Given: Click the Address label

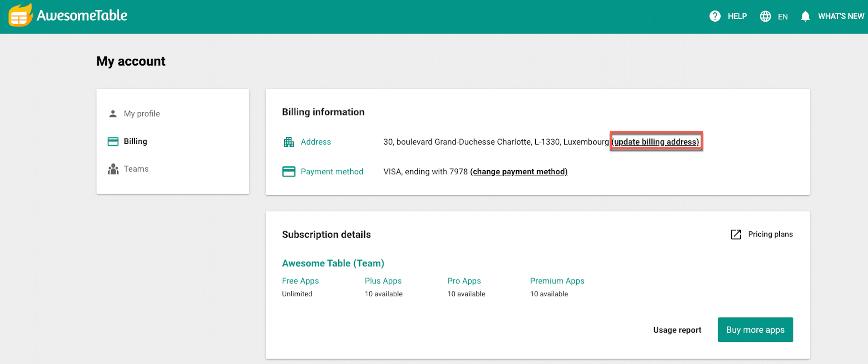Looking at the screenshot, I should click(316, 142).
